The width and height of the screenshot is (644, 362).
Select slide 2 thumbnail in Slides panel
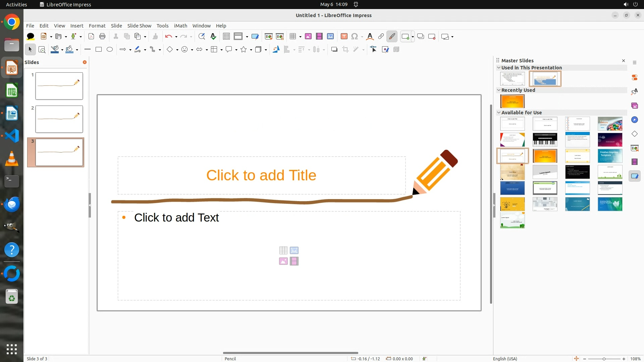point(59,119)
